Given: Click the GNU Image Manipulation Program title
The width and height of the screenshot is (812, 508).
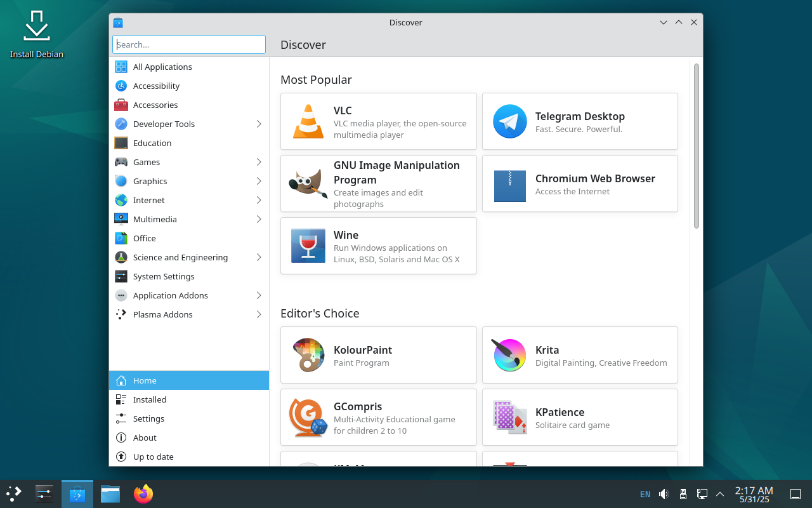Looking at the screenshot, I should (x=396, y=172).
